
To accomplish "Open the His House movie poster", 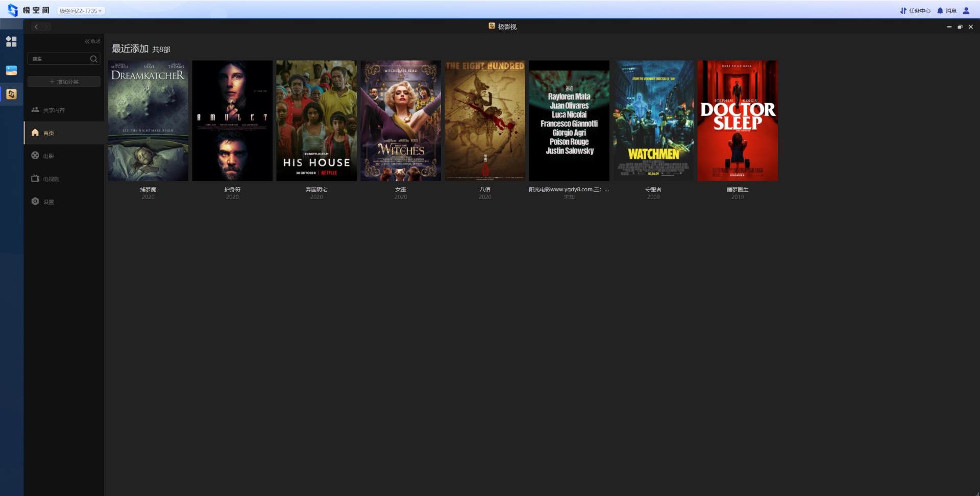I will click(x=316, y=121).
